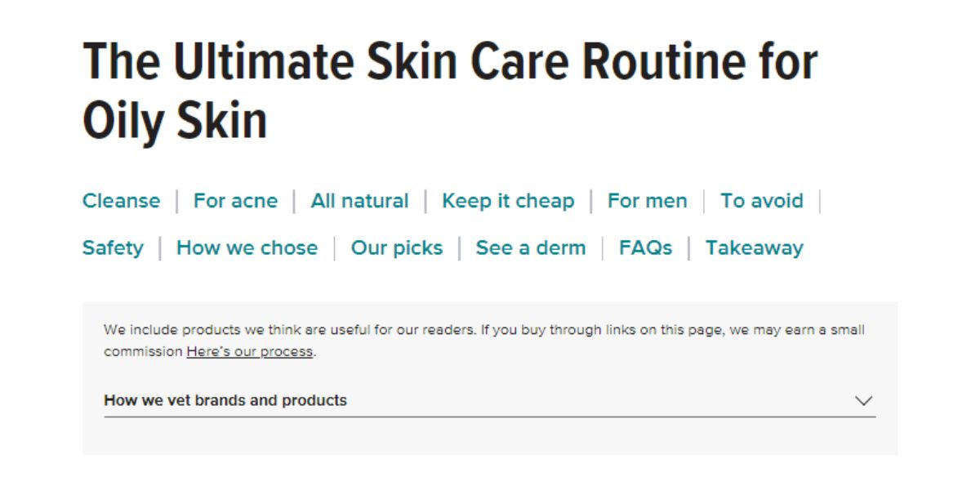Open the 'Here's our process' link
980x490 pixels.
pyautogui.click(x=249, y=352)
